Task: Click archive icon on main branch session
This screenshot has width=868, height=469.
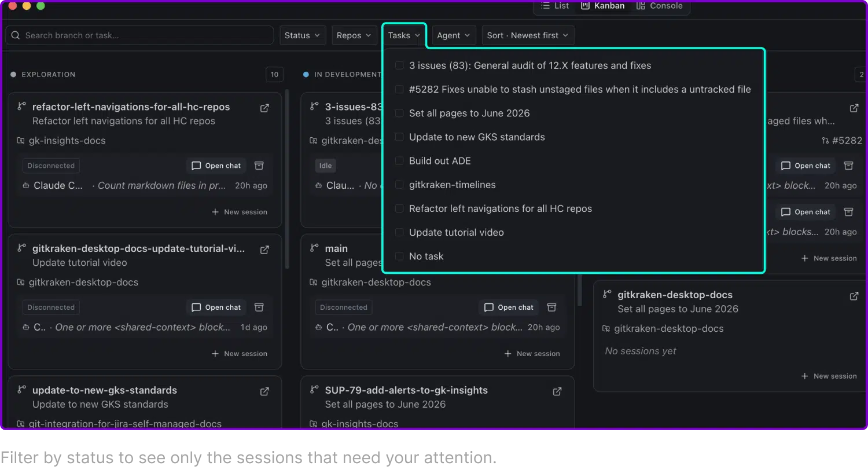Action: (x=552, y=307)
